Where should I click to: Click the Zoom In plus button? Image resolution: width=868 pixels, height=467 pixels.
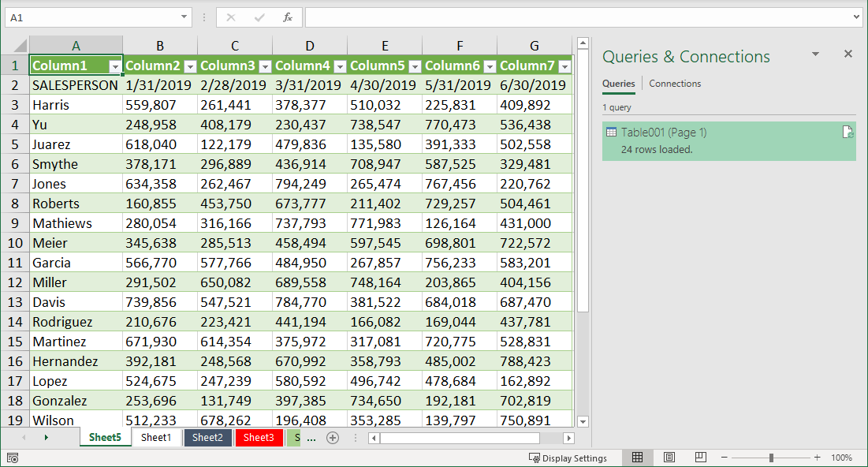[818, 457]
